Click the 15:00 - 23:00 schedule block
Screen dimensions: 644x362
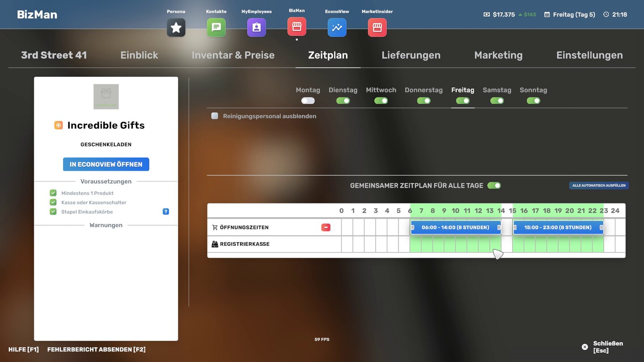click(x=558, y=227)
